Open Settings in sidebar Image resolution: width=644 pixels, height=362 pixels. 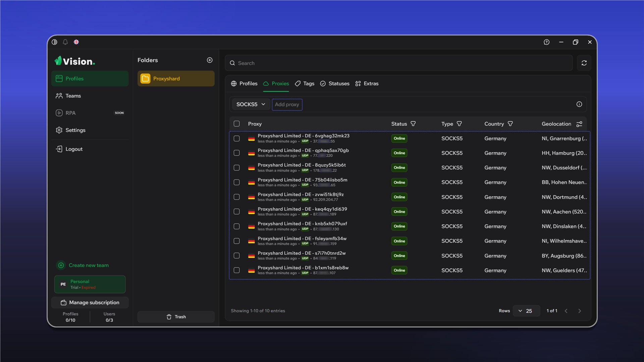click(90, 130)
